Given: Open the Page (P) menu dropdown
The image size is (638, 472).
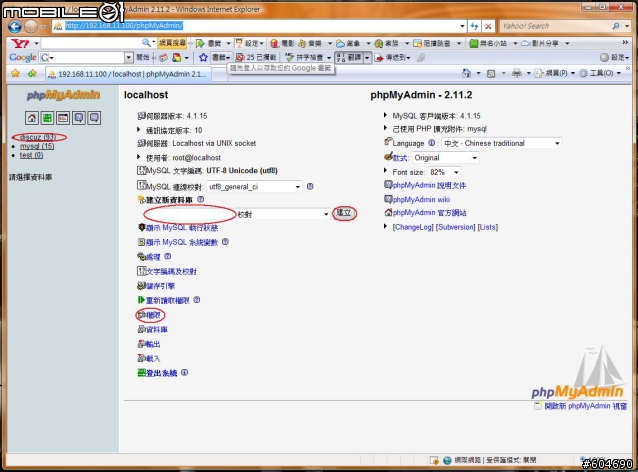Looking at the screenshot, I should click(x=555, y=73).
